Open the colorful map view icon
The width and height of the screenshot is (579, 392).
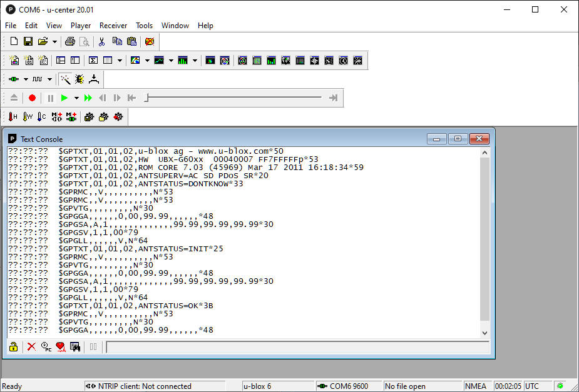coord(136,61)
